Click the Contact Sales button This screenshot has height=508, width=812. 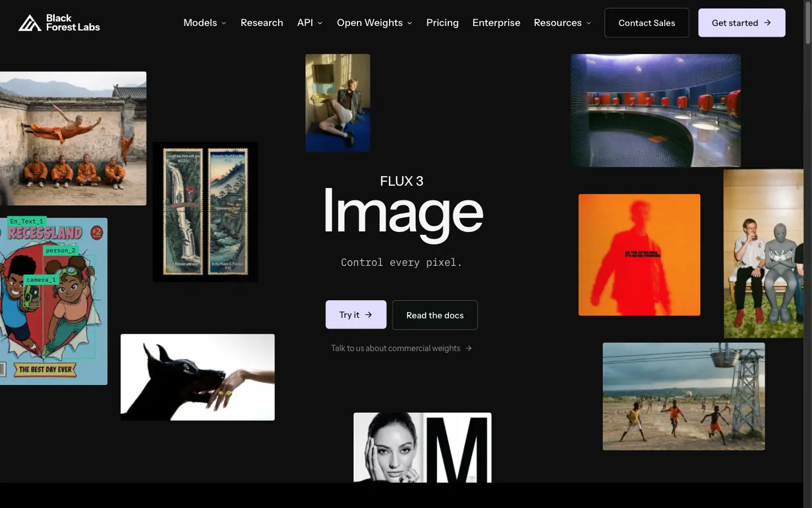647,23
